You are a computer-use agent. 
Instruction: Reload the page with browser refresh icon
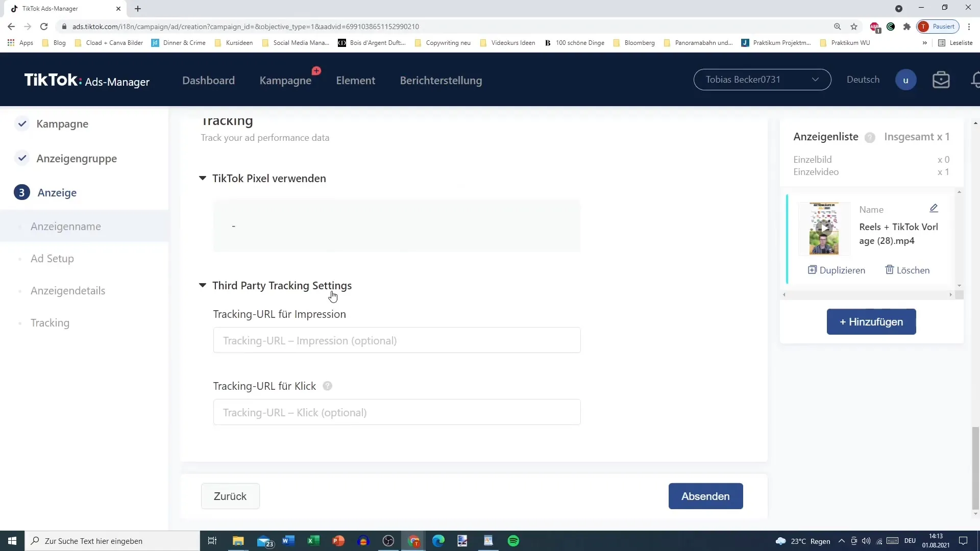click(44, 27)
